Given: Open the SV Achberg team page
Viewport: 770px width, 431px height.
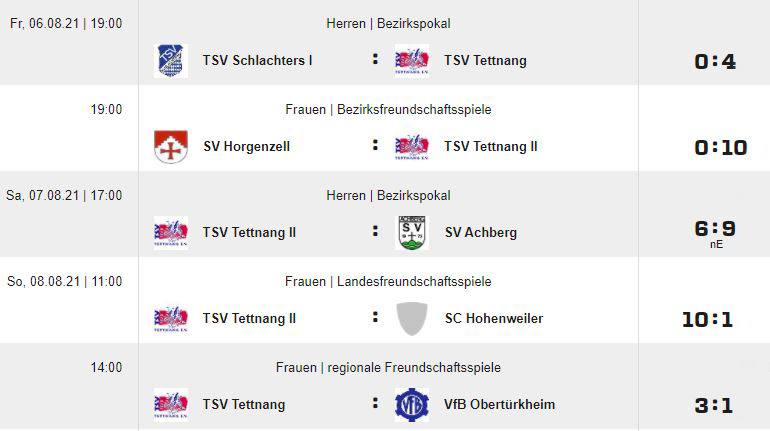Looking at the screenshot, I should click(x=481, y=232).
